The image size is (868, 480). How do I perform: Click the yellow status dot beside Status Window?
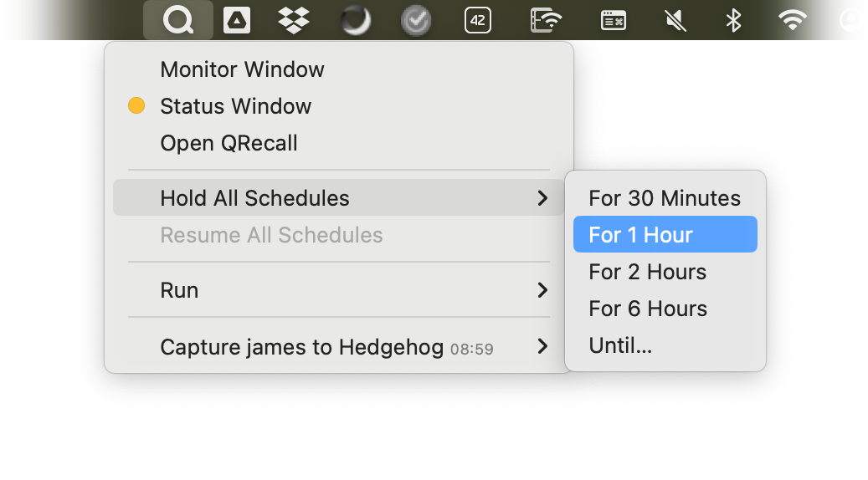pyautogui.click(x=136, y=105)
